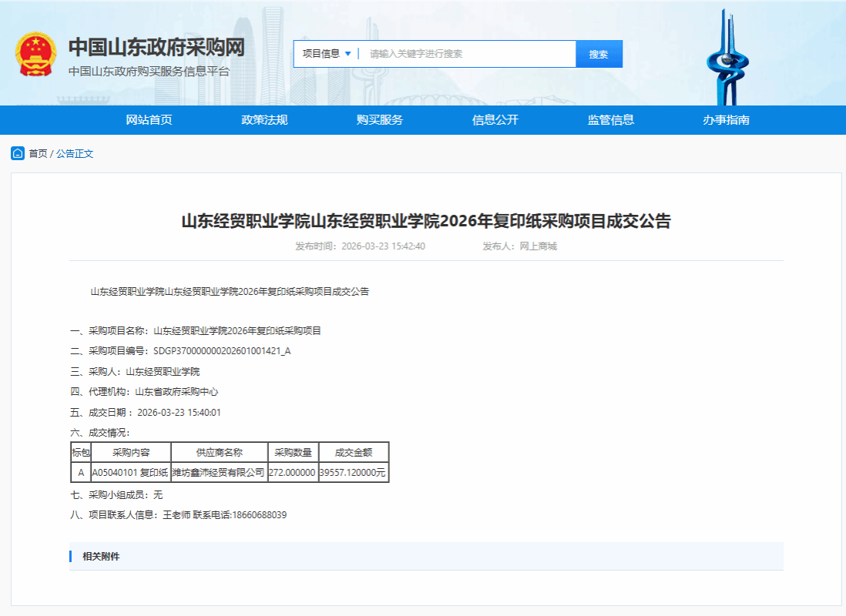Click the announcement headline title
This screenshot has width=846, height=616.
[426, 222]
